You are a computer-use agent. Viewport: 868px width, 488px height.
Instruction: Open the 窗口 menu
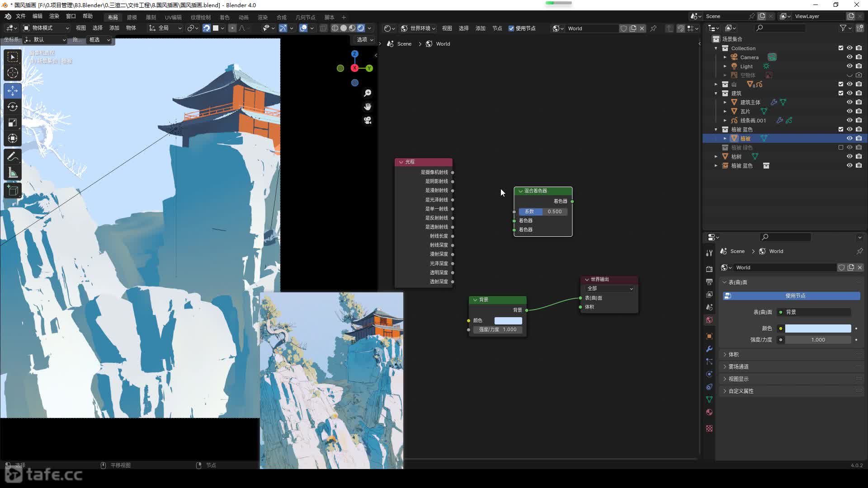pos(71,16)
